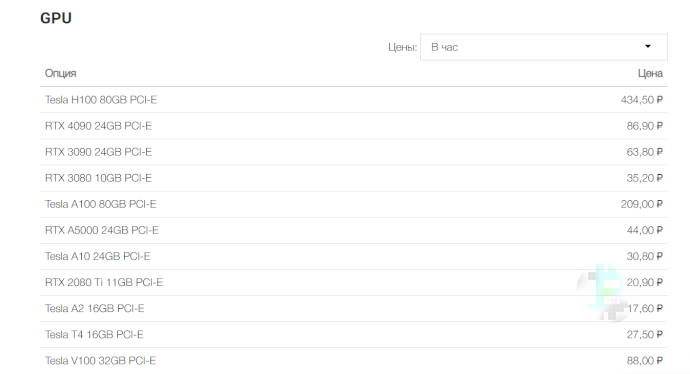Click the 'Опция' column header
Screen dimensions: 690x374
pos(61,73)
